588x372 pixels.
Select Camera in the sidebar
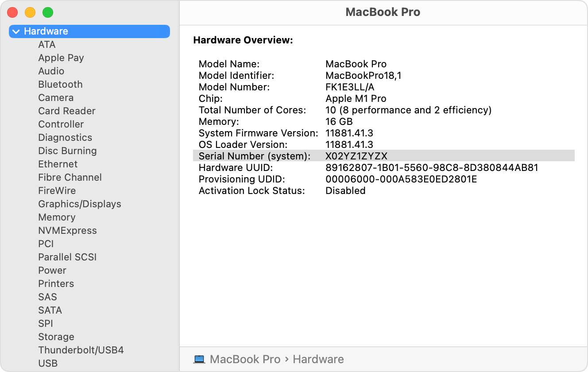tap(56, 98)
